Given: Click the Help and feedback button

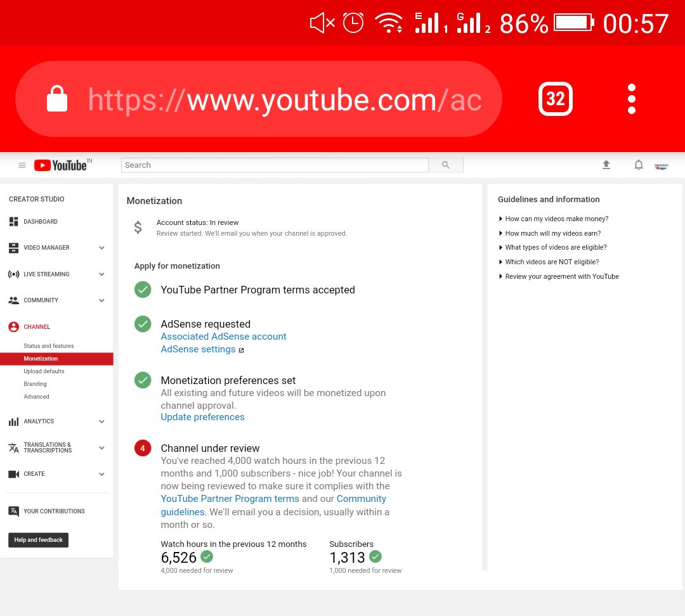Looking at the screenshot, I should click(x=39, y=540).
